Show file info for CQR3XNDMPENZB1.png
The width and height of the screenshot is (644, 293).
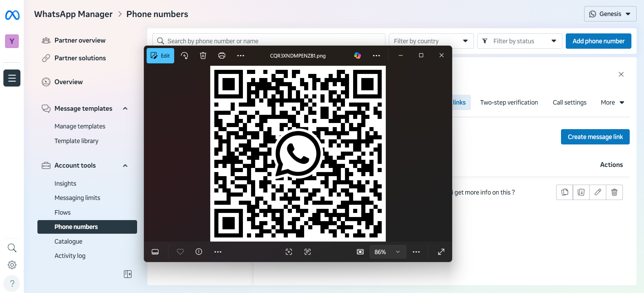(x=199, y=252)
